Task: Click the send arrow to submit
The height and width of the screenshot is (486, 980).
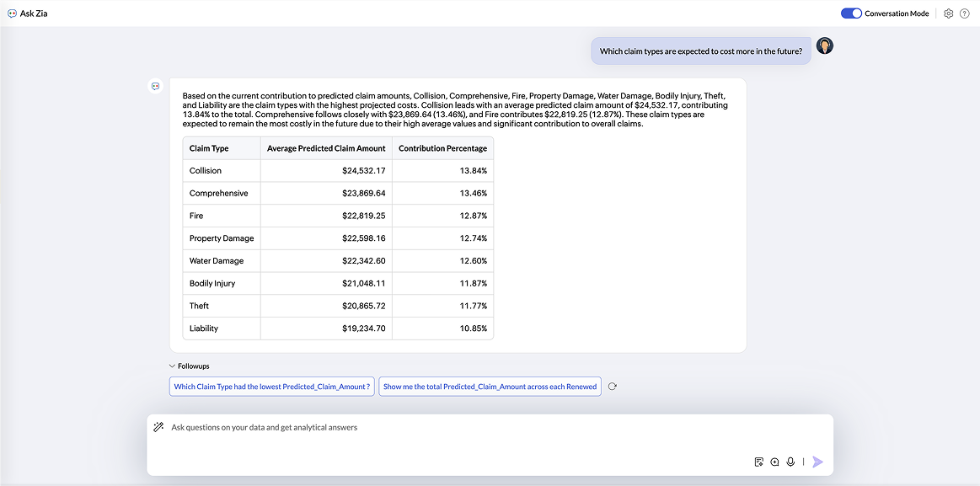Action: pyautogui.click(x=817, y=462)
